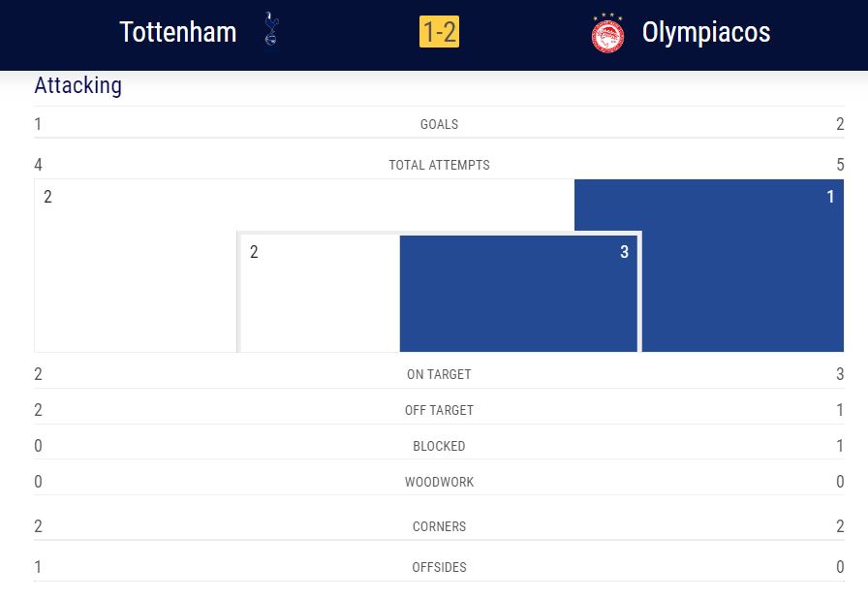Select the OFFSIDES stat row label
Viewport: 868px width, 600px height.
click(439, 567)
